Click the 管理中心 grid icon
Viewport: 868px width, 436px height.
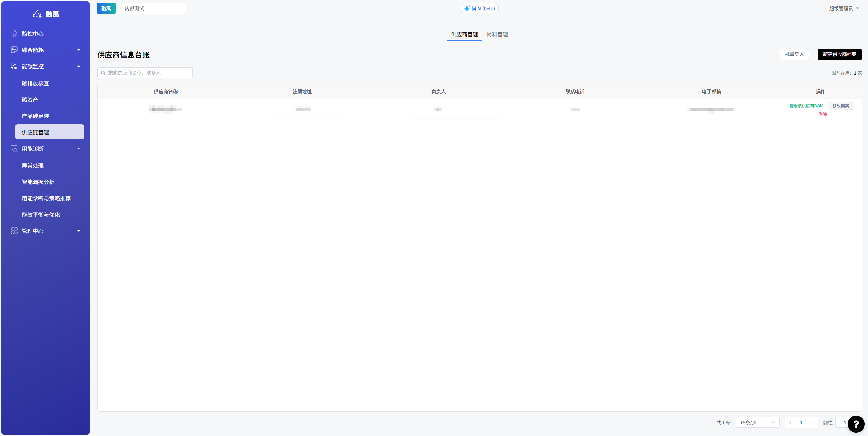click(14, 231)
